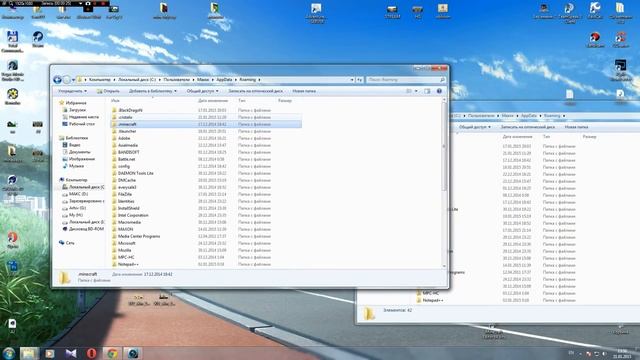Sort by the Тип column header
Viewport: 640px width, 360px height.
[242, 100]
